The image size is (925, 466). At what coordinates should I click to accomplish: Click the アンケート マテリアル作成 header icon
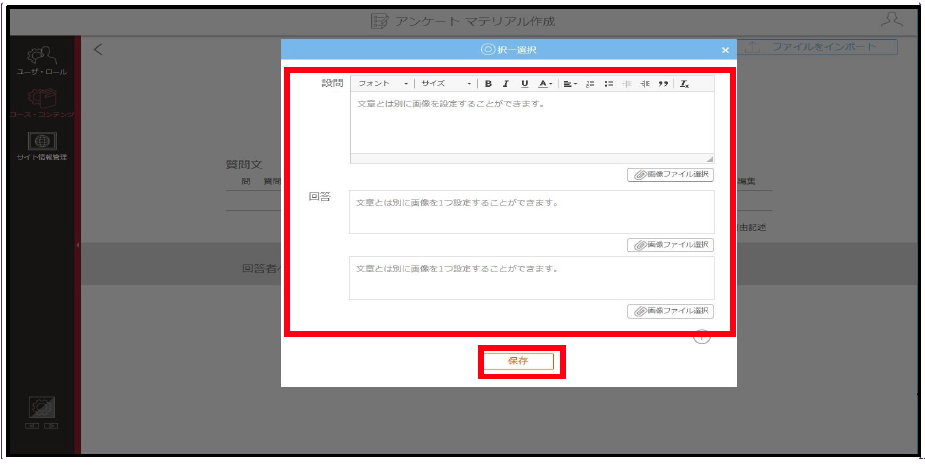pos(379,21)
